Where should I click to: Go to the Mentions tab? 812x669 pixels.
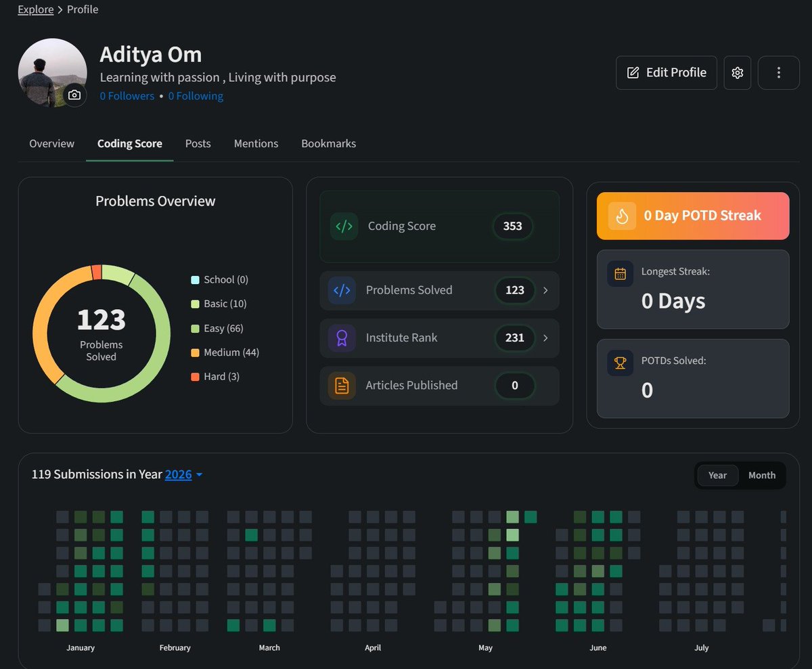256,143
